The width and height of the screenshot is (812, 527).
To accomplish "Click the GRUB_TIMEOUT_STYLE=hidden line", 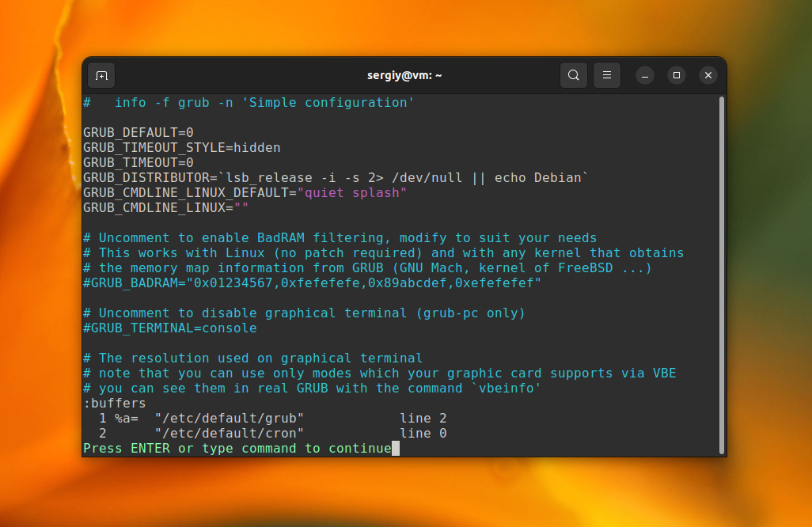I will (x=182, y=147).
